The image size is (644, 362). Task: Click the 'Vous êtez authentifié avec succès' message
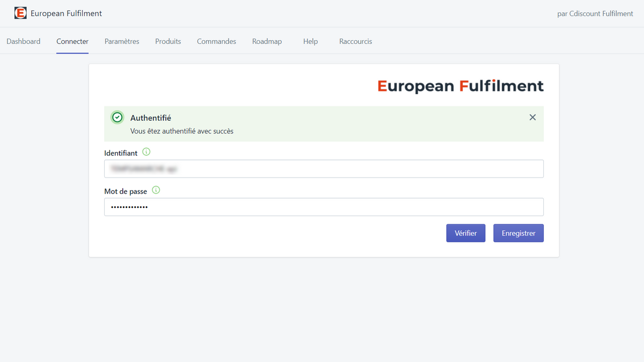point(182,131)
